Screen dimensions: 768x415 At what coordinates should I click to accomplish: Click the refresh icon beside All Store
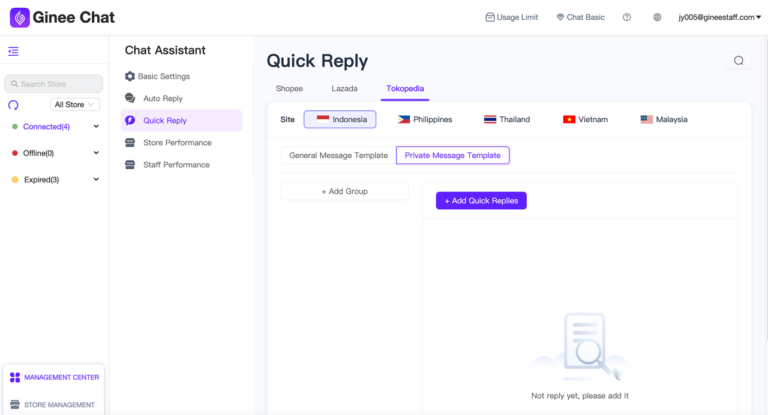point(13,104)
